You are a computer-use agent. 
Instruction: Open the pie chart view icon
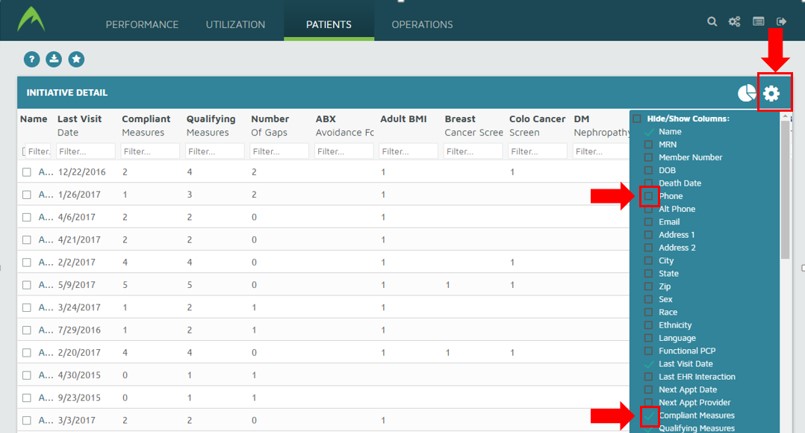click(x=746, y=93)
